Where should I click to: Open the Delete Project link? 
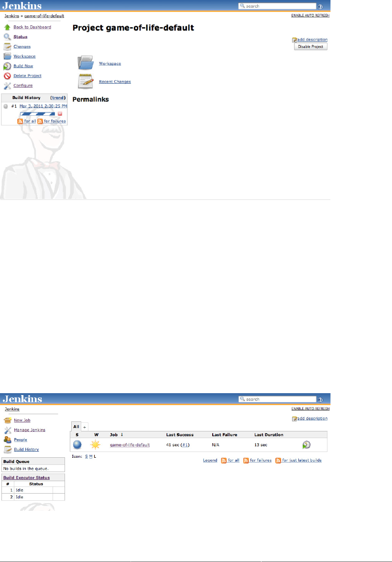pos(28,76)
